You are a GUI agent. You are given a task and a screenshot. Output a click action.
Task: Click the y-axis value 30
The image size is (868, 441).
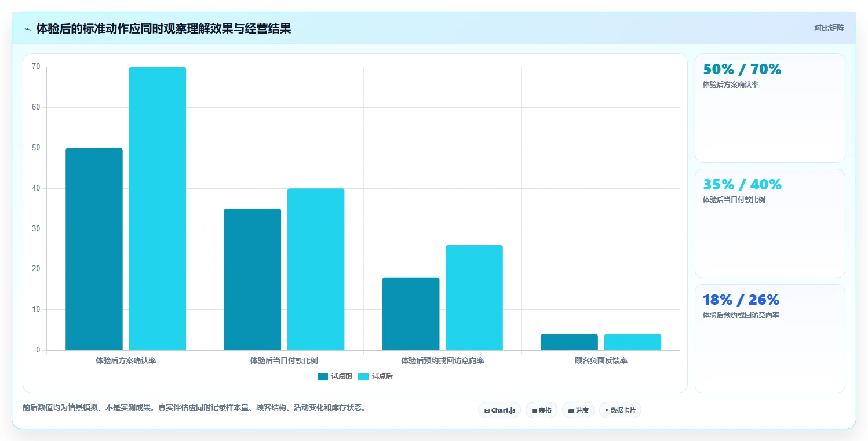tap(36, 229)
